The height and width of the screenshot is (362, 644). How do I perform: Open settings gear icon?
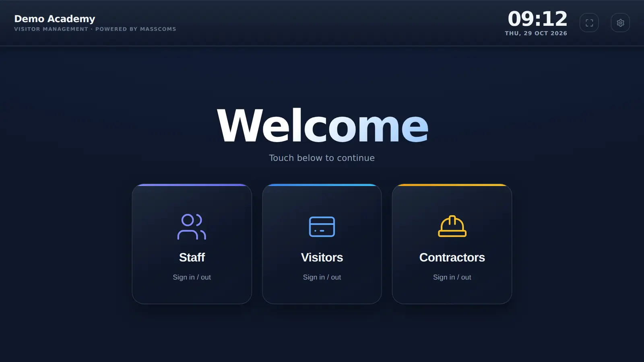[620, 23]
